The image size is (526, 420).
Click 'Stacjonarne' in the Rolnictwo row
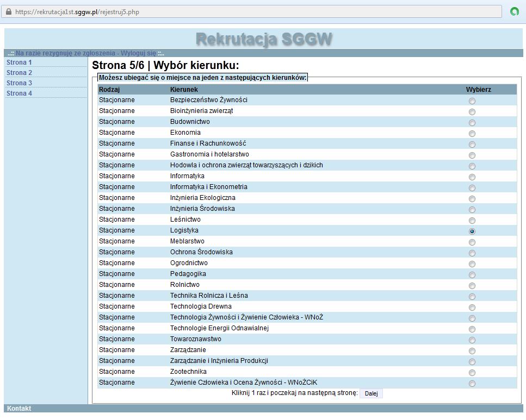coord(117,285)
